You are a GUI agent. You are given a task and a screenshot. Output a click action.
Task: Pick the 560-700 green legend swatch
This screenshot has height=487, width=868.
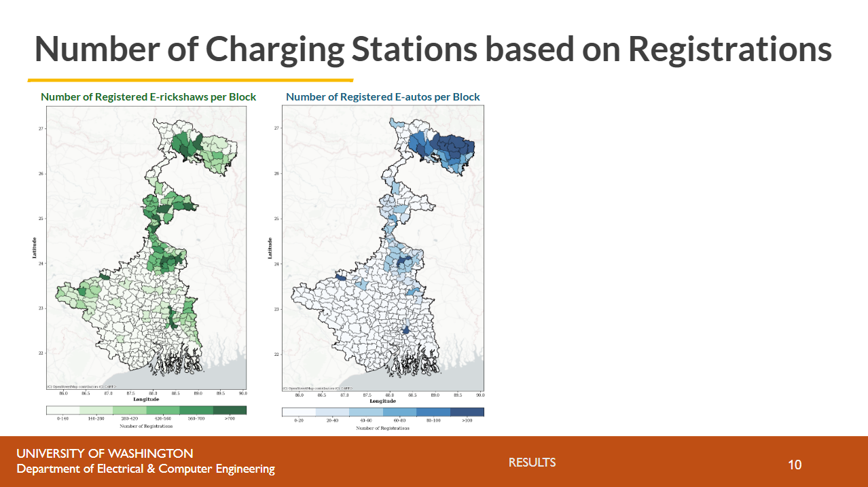coord(196,410)
